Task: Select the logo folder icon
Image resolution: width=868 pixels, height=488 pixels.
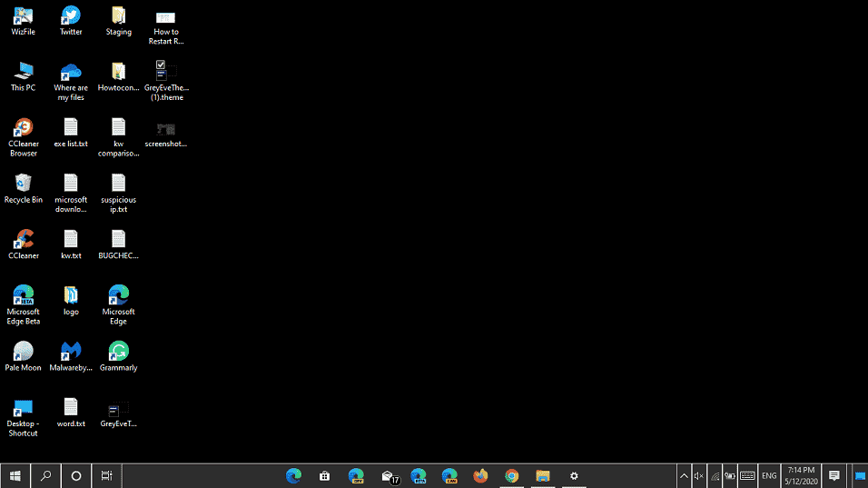Action: (71, 302)
